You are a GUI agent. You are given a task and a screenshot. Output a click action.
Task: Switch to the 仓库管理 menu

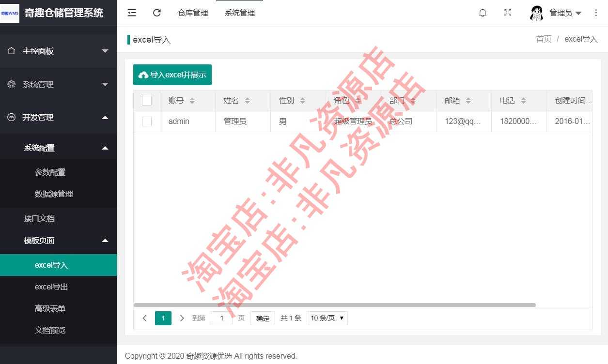tap(192, 13)
